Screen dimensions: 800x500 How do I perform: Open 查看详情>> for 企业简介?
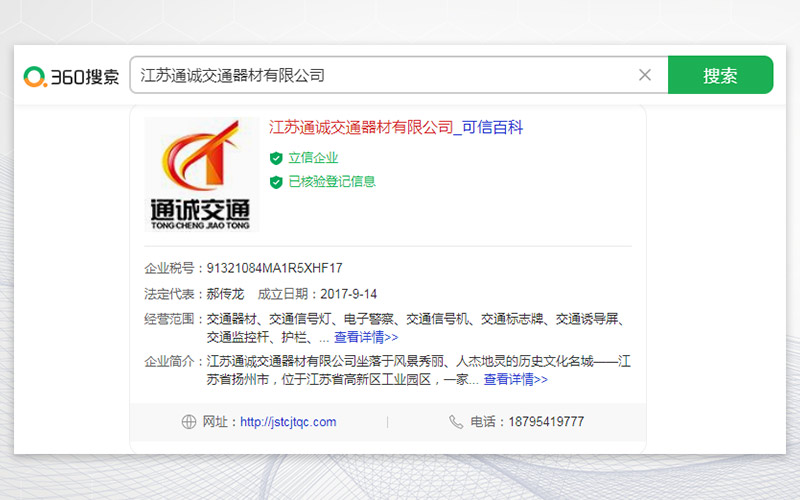pyautogui.click(x=515, y=379)
